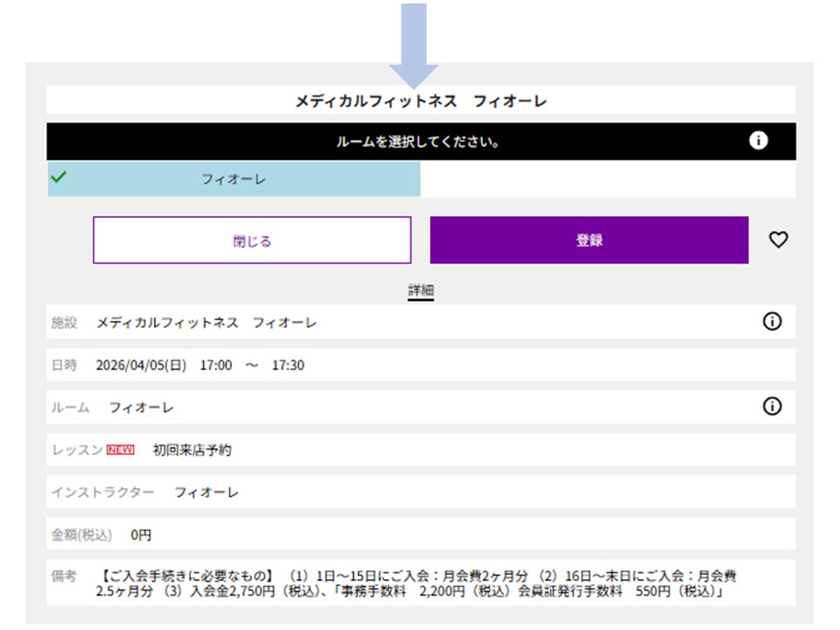Click the red NEW badge beside レッスン
Screen dimensions: 840x630
(x=121, y=450)
